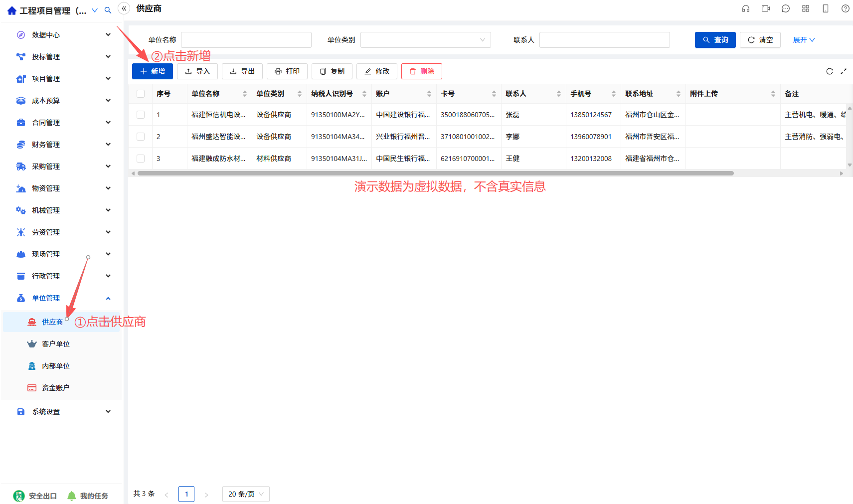Image resolution: width=853 pixels, height=504 pixels.
Task: Expand more filters with 展开
Action: point(804,40)
